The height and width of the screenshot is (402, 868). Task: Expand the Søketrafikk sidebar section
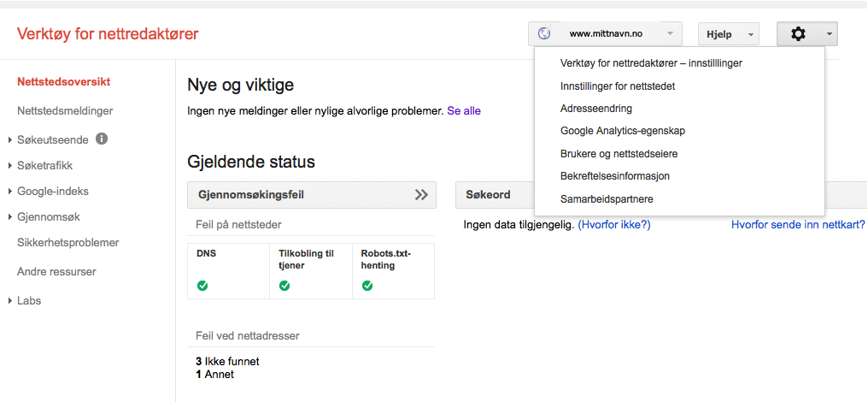(45, 165)
